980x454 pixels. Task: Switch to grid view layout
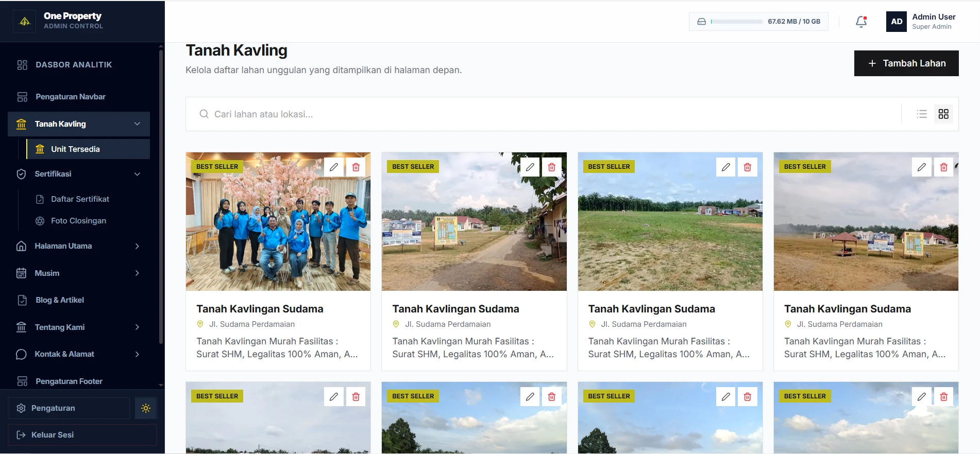pos(943,114)
